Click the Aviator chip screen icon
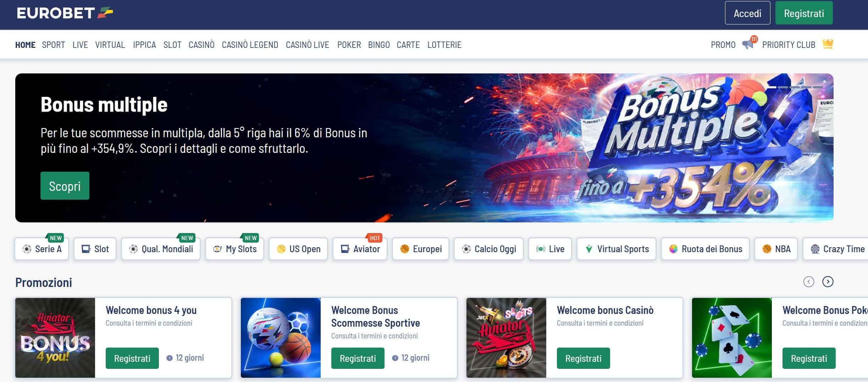This screenshot has height=382, width=868. tap(345, 249)
